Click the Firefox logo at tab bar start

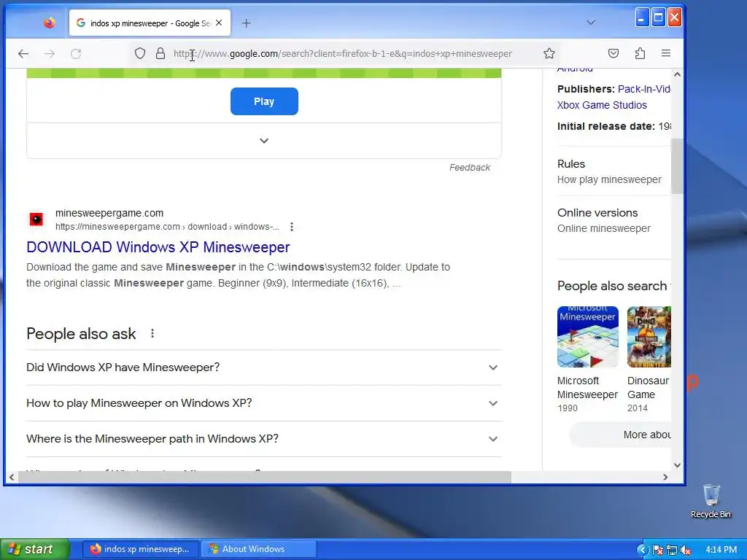[x=49, y=23]
